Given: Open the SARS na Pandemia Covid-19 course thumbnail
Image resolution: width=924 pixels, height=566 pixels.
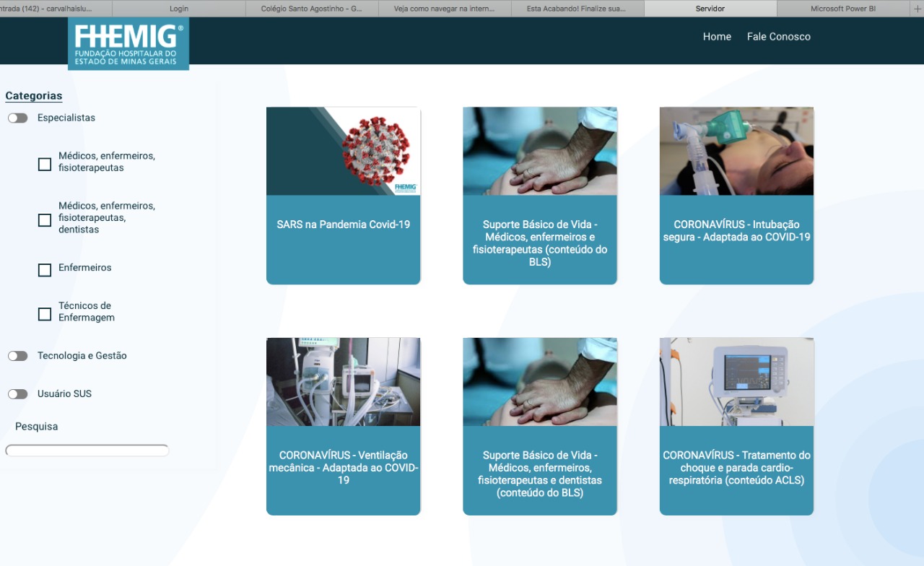Looking at the screenshot, I should pyautogui.click(x=344, y=152).
